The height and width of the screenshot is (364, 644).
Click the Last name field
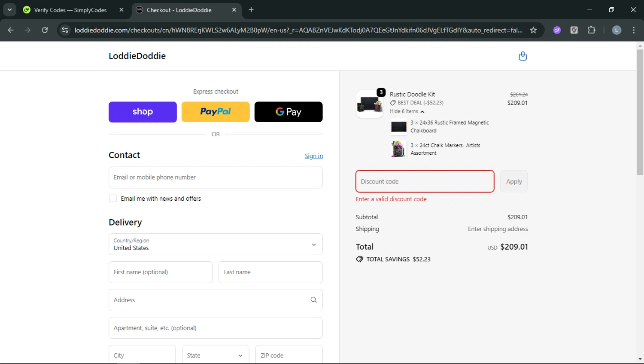click(270, 272)
